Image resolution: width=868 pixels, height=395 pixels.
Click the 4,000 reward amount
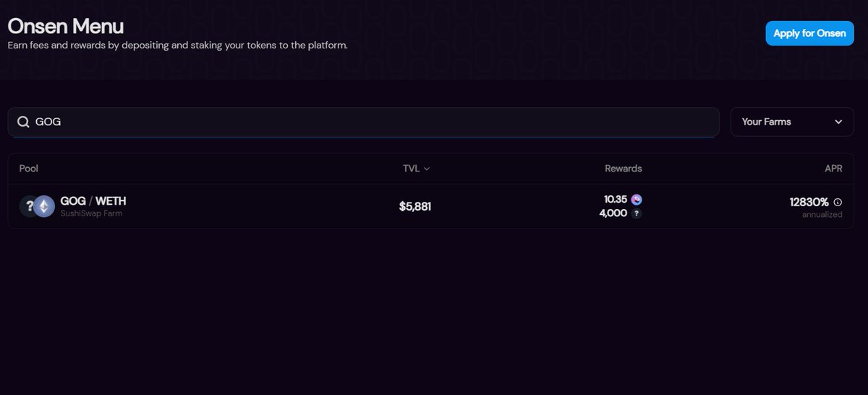[613, 213]
